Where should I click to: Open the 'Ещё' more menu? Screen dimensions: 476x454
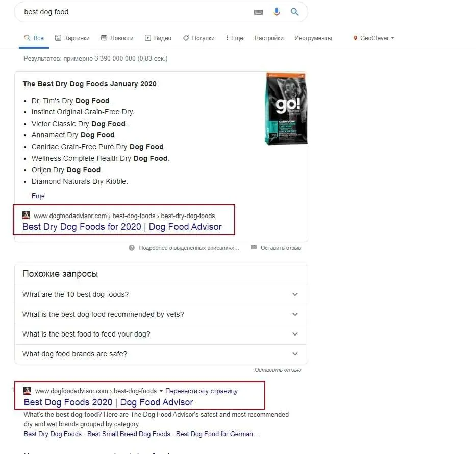pyautogui.click(x=234, y=38)
